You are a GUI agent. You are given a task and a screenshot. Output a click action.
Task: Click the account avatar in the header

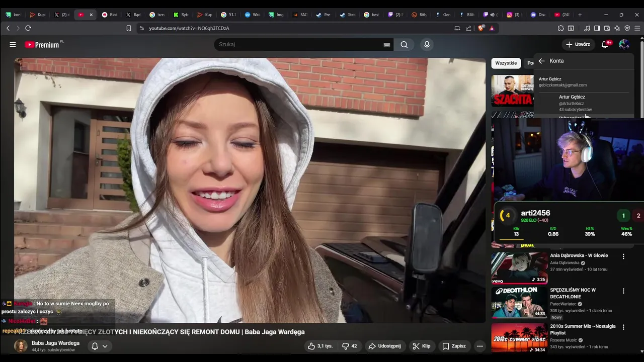pos(624,44)
